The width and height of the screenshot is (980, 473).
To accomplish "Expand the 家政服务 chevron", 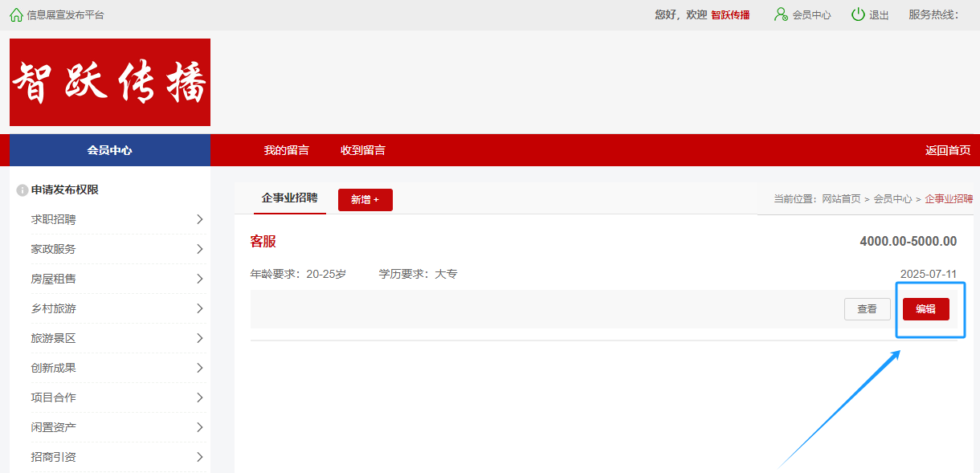I will (x=199, y=249).
